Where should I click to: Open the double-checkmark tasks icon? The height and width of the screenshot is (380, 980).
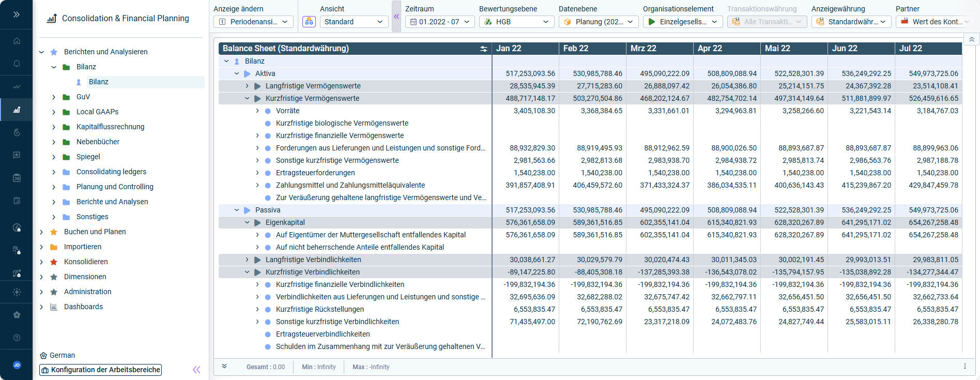17,87
